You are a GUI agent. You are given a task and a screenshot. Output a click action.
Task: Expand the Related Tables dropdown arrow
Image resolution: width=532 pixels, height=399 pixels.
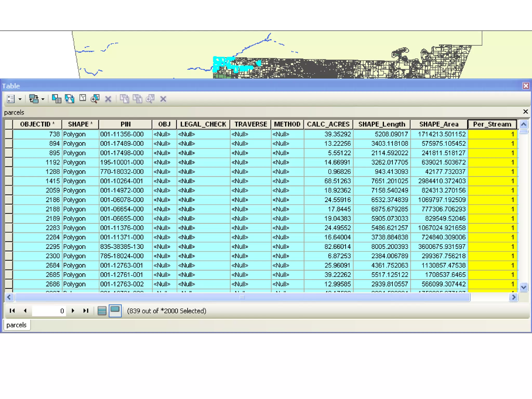[x=43, y=99]
